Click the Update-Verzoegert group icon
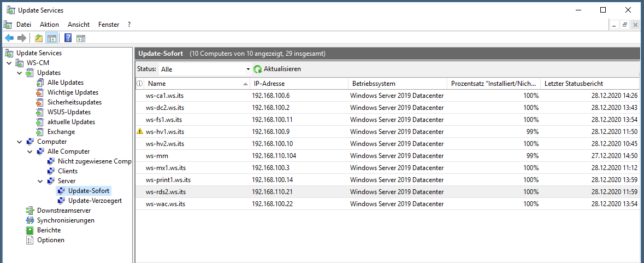644x263 pixels. tap(61, 201)
